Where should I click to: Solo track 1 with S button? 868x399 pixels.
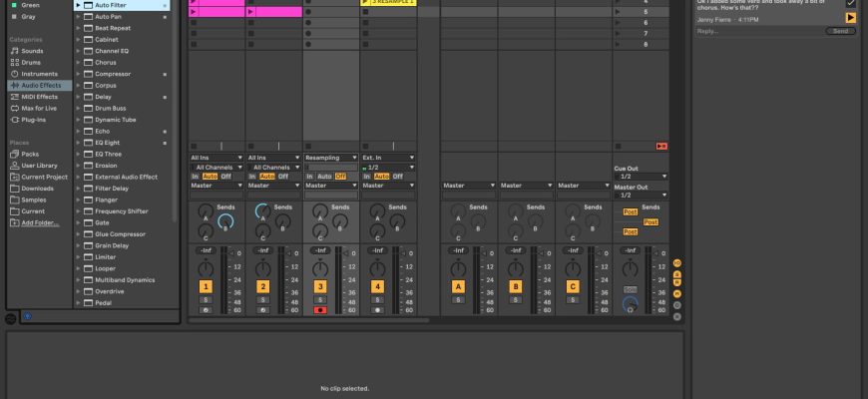pos(206,299)
